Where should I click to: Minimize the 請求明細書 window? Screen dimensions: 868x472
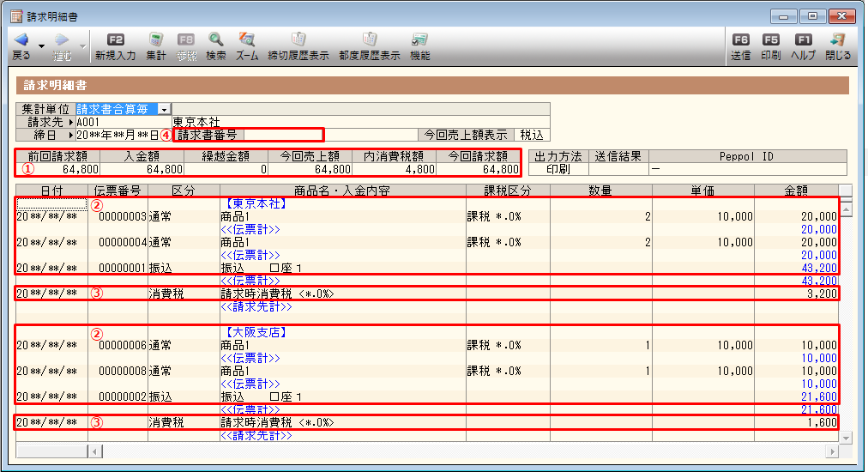[x=783, y=16]
